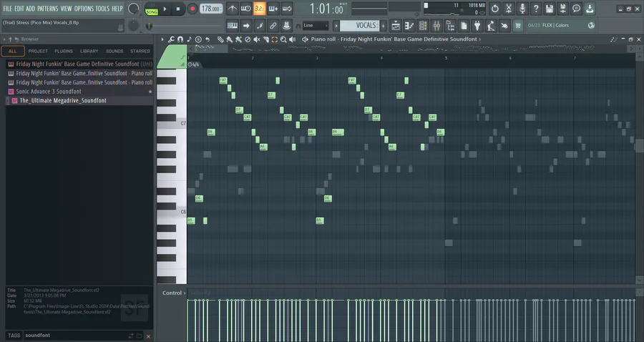This screenshot has width=644, height=342.
Task: Toggle the playlist auto-scroll arrow button
Action: pyautogui.click(x=245, y=26)
